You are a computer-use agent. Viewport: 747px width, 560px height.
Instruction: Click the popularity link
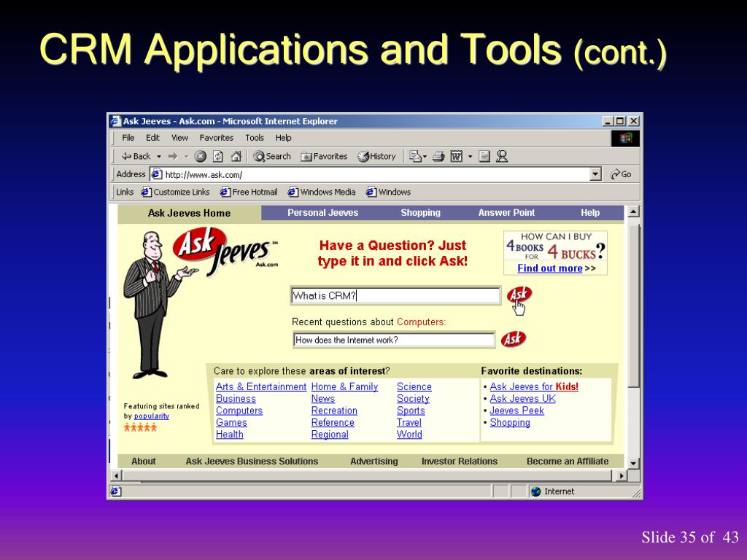(152, 416)
